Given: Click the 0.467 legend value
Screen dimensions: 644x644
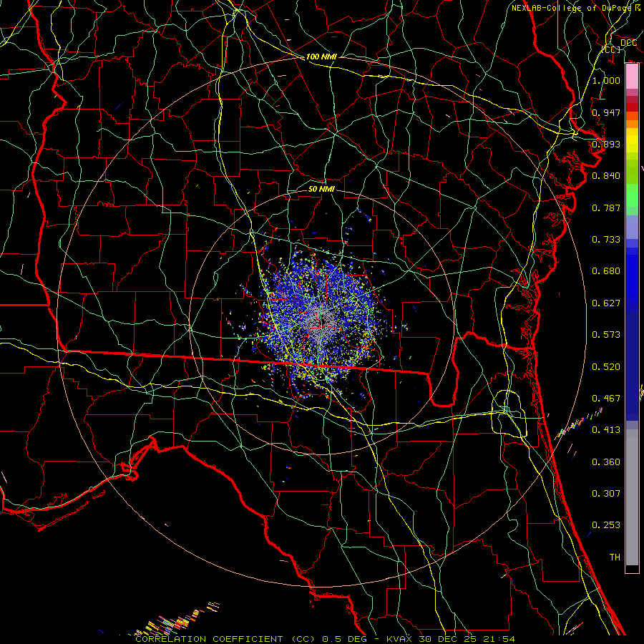Looking at the screenshot, I should (606, 398).
